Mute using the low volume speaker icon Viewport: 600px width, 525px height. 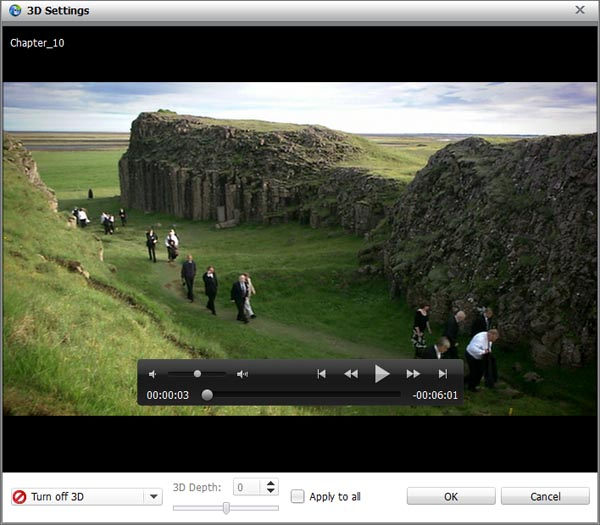pos(153,374)
